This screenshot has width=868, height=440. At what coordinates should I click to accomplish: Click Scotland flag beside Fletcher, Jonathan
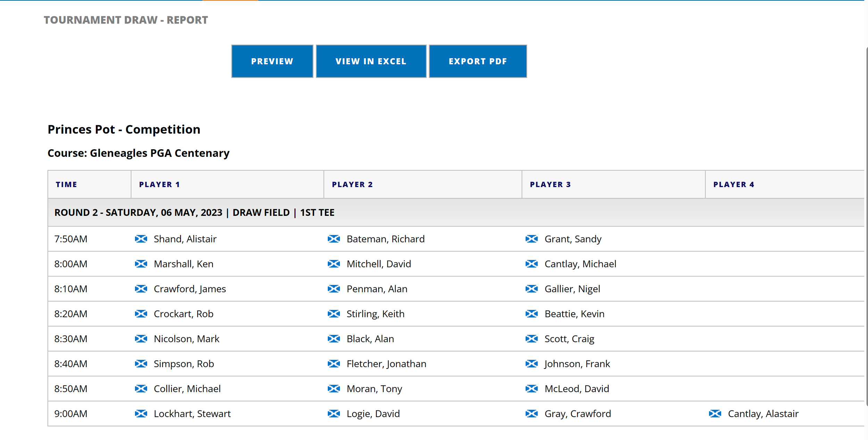334,364
